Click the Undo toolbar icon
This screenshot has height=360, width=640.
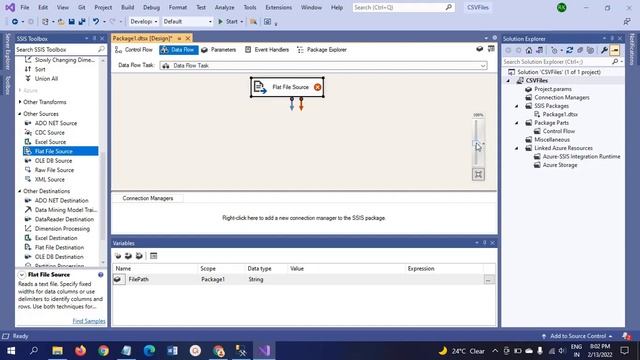tap(96, 22)
